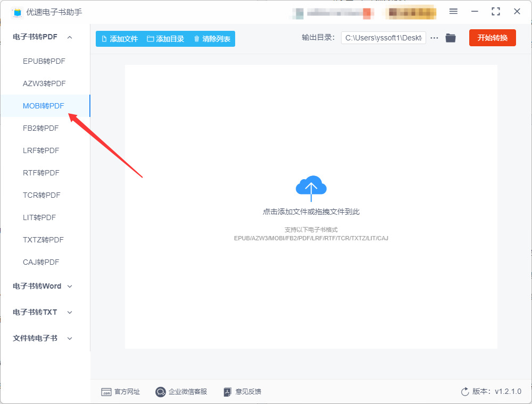Select EPUB转PDF in the sidebar

pos(45,61)
